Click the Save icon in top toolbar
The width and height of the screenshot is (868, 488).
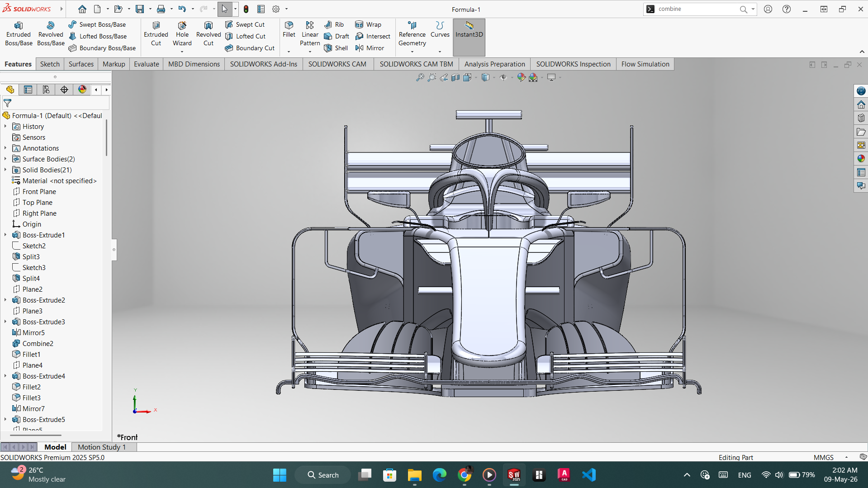click(140, 9)
